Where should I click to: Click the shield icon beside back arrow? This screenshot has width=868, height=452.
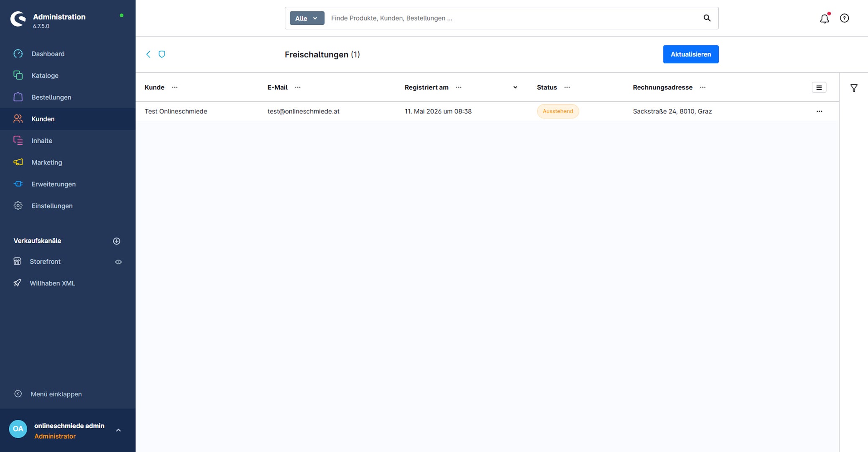(162, 54)
